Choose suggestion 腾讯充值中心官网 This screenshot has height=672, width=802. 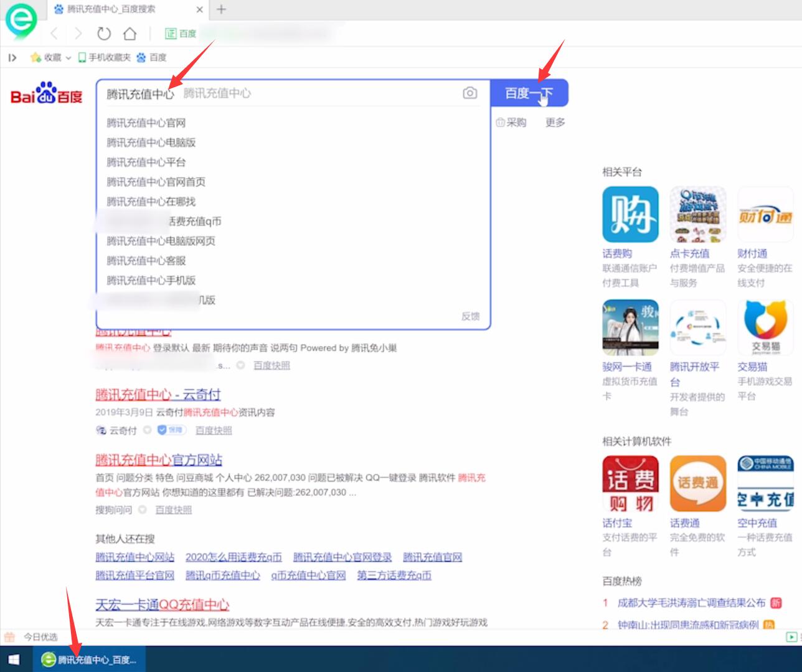point(146,123)
